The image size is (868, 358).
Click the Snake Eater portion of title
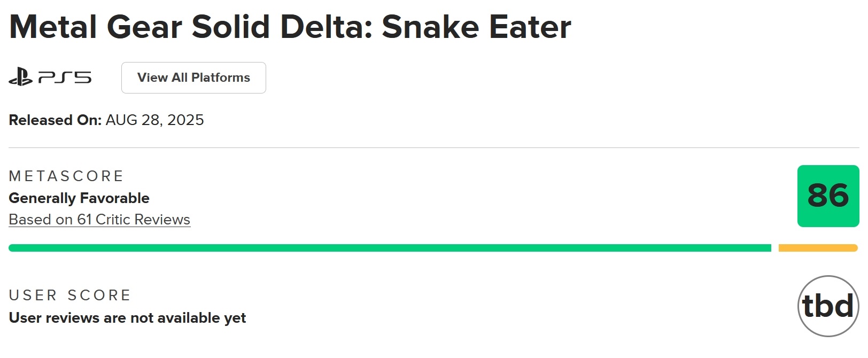(477, 27)
